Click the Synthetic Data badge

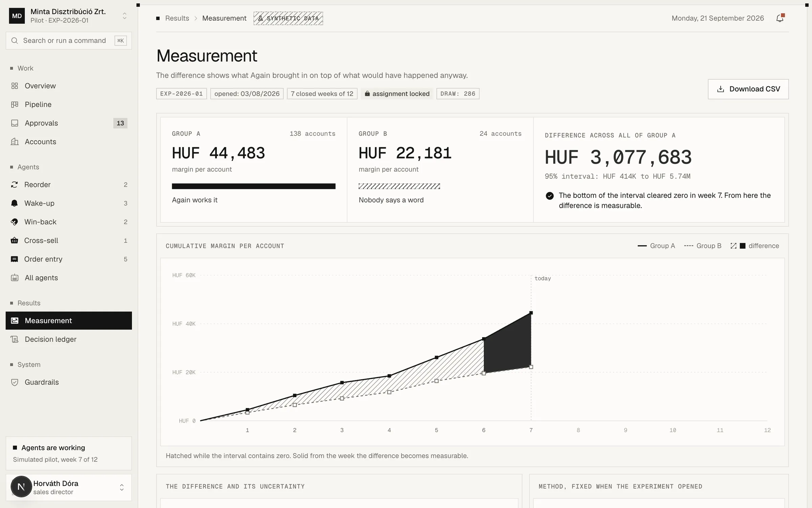coord(288,18)
